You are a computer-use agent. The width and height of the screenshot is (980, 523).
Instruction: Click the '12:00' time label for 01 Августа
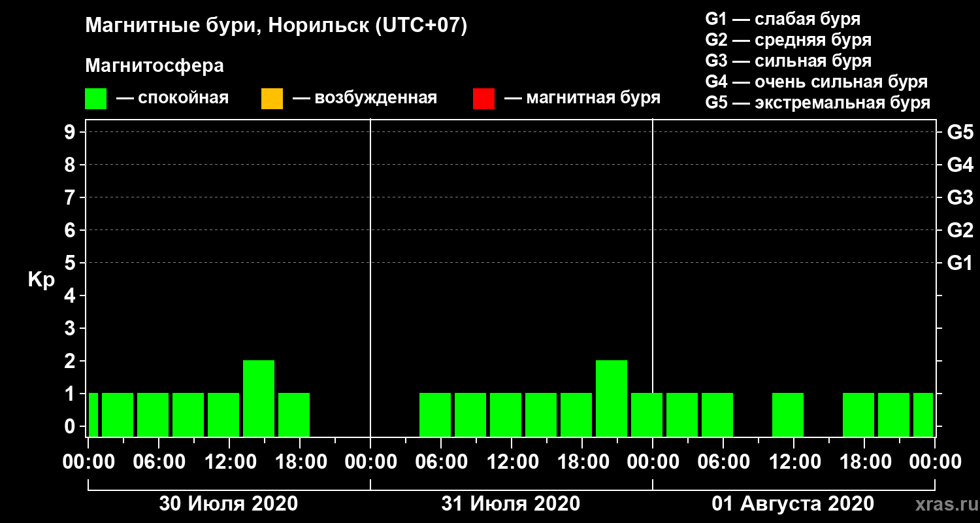coord(794,462)
